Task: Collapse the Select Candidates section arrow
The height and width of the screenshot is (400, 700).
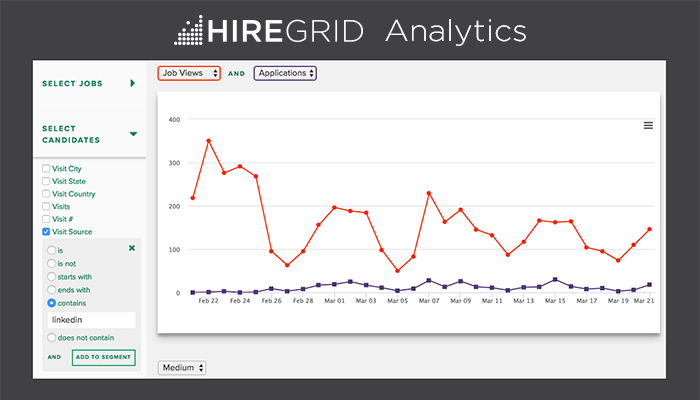Action: click(133, 134)
